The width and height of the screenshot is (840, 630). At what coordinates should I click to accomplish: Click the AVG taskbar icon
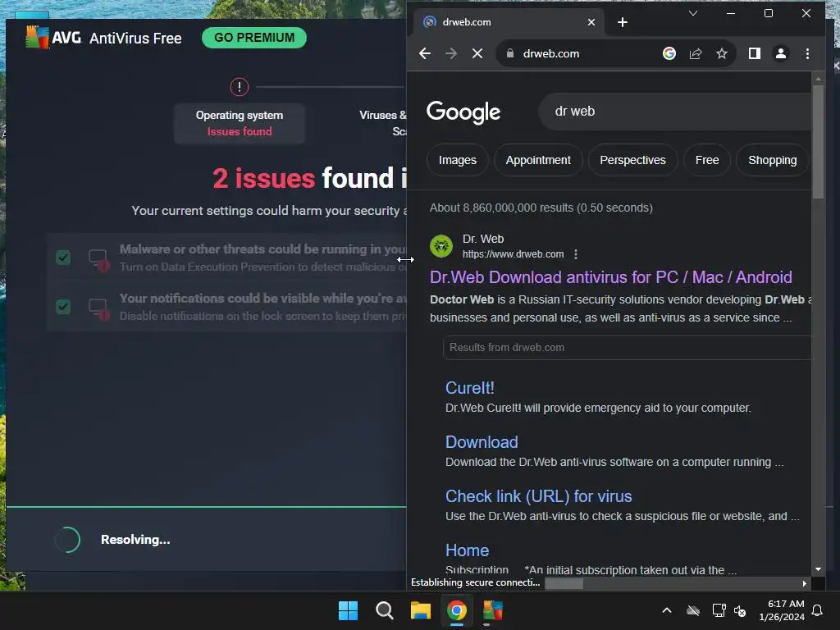click(x=493, y=610)
